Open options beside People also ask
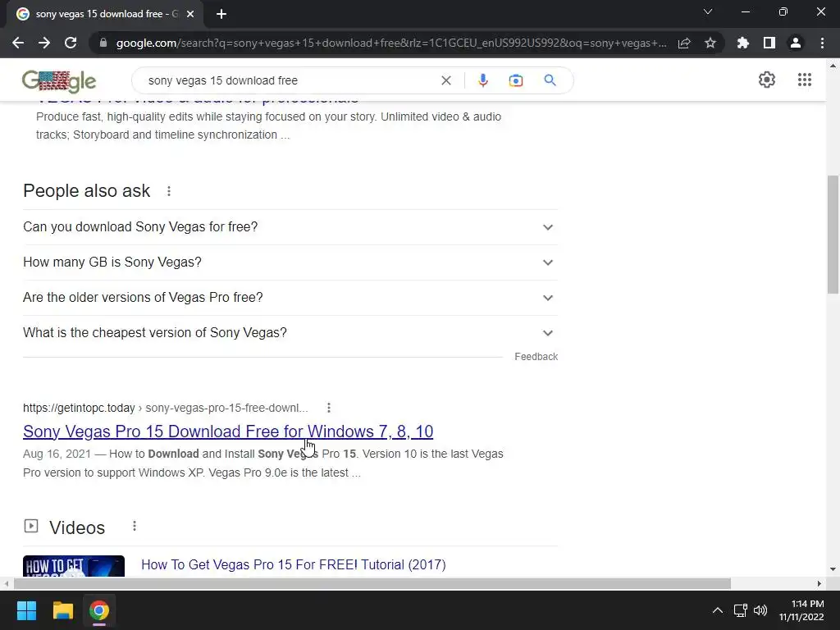Viewport: 840px width, 630px height. pos(169,191)
